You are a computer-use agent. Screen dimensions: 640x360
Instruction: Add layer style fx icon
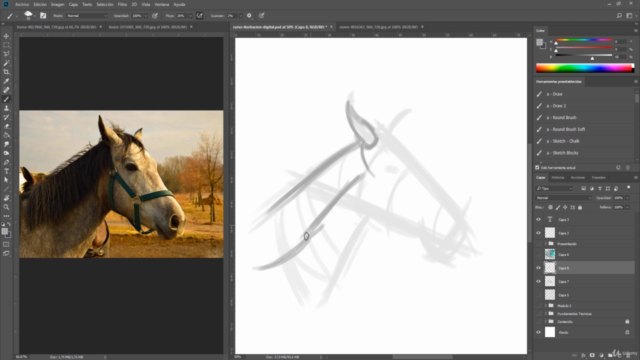coord(583,355)
